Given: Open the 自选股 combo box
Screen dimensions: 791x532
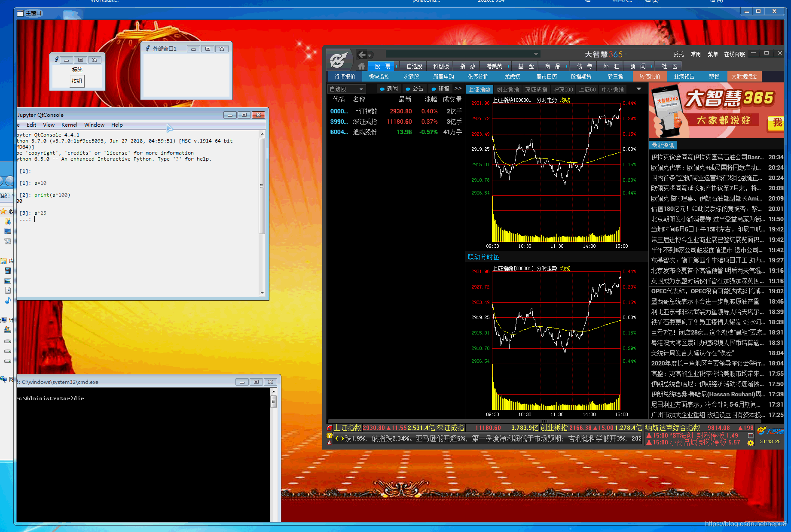Looking at the screenshot, I should (346, 89).
